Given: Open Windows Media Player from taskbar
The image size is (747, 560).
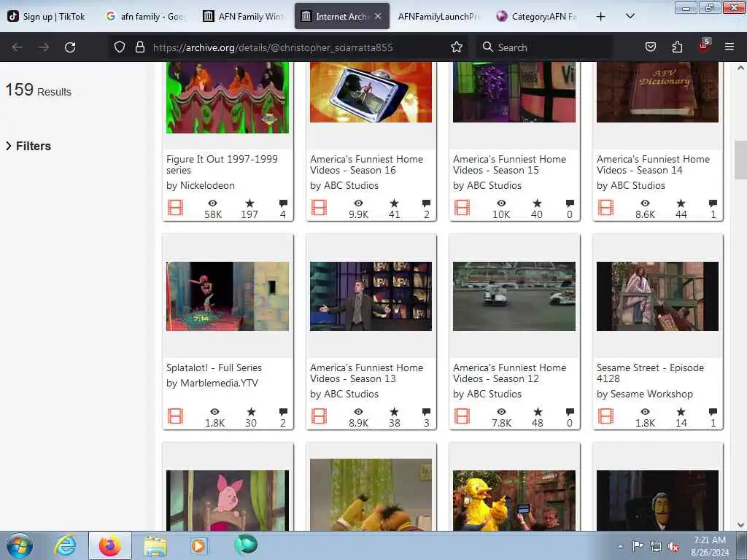Looking at the screenshot, I should [x=199, y=545].
